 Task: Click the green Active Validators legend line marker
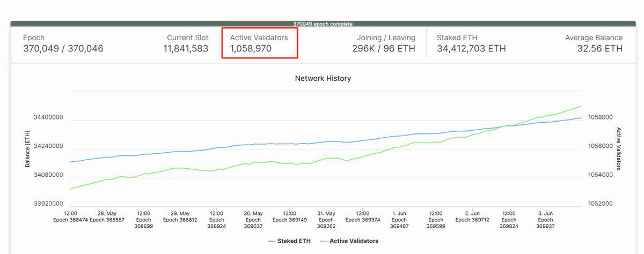click(x=323, y=241)
